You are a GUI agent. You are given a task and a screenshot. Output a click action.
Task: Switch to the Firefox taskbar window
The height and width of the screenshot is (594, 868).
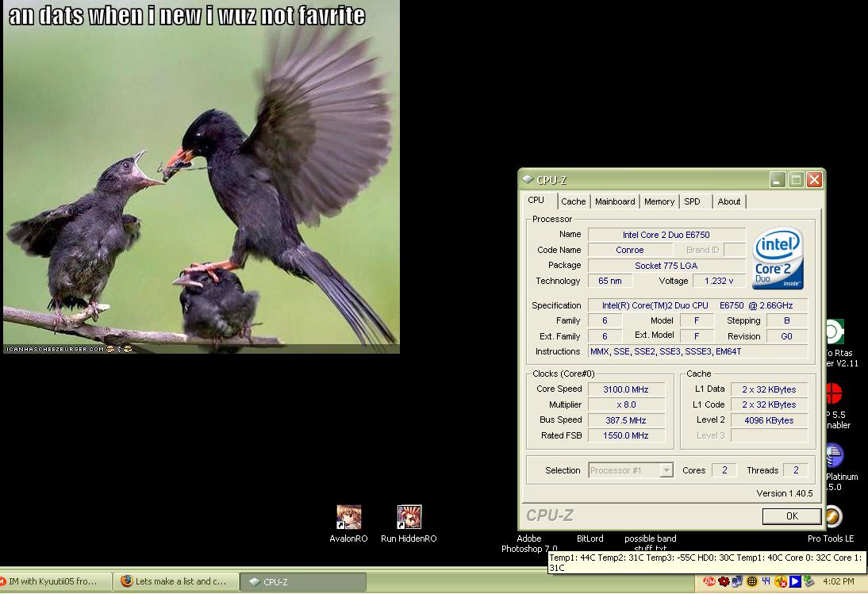[175, 581]
